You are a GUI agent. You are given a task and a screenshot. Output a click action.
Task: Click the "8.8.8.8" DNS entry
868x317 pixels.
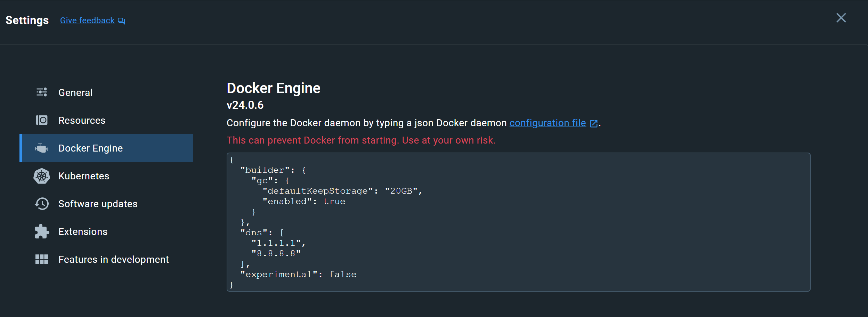pyautogui.click(x=276, y=253)
